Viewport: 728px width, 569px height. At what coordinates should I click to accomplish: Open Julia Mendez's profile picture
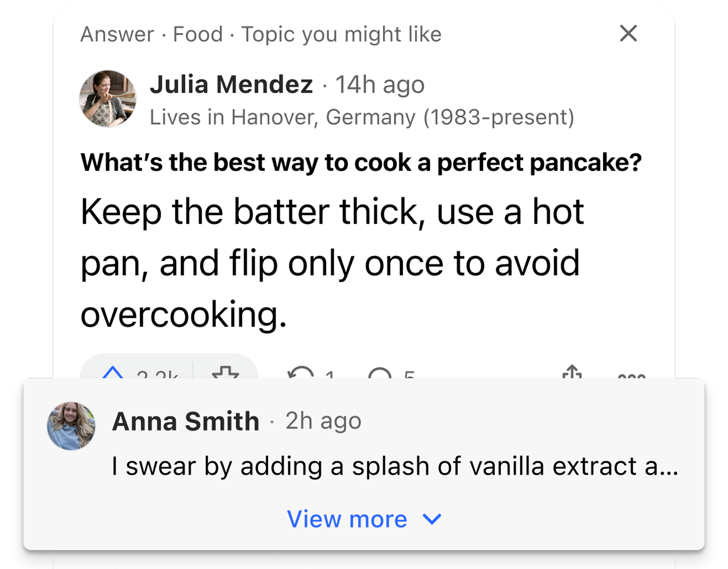tap(108, 98)
